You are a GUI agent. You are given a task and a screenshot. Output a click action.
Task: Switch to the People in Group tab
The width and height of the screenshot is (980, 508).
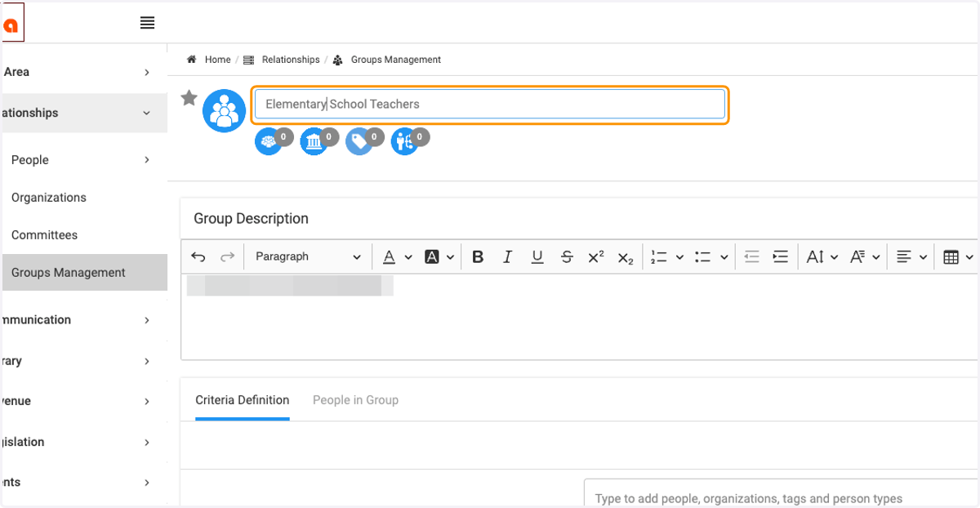click(355, 400)
